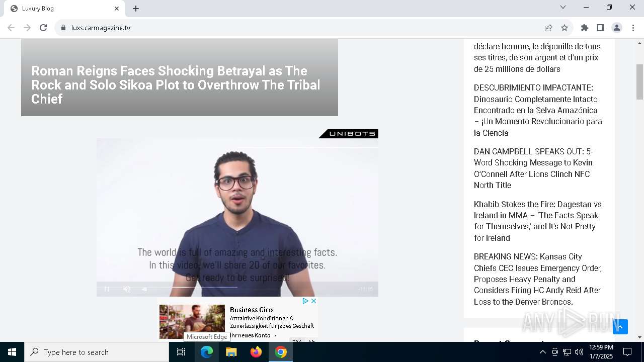This screenshot has width=644, height=362.
Task: Bookmark this page with star
Action: click(x=565, y=28)
